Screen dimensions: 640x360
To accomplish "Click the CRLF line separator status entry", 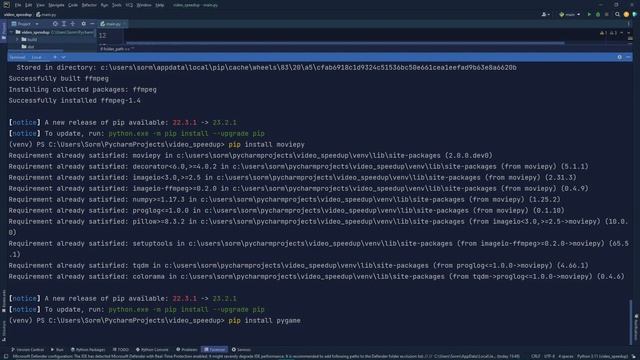I will tap(536, 356).
